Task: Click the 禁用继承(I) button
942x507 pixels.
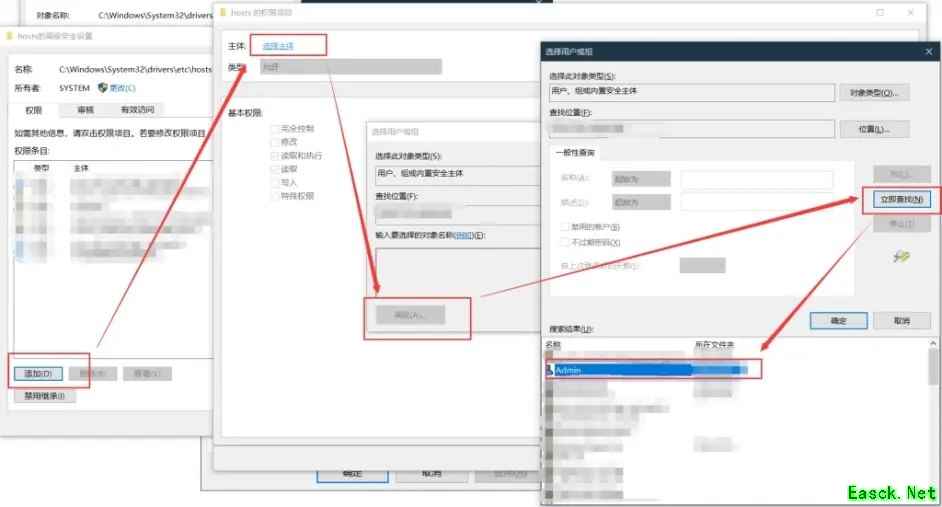Action: [44, 396]
